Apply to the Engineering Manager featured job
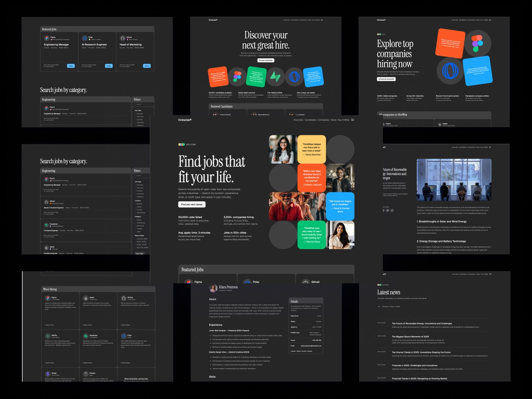Image resolution: width=532 pixels, height=399 pixels. tap(71, 66)
